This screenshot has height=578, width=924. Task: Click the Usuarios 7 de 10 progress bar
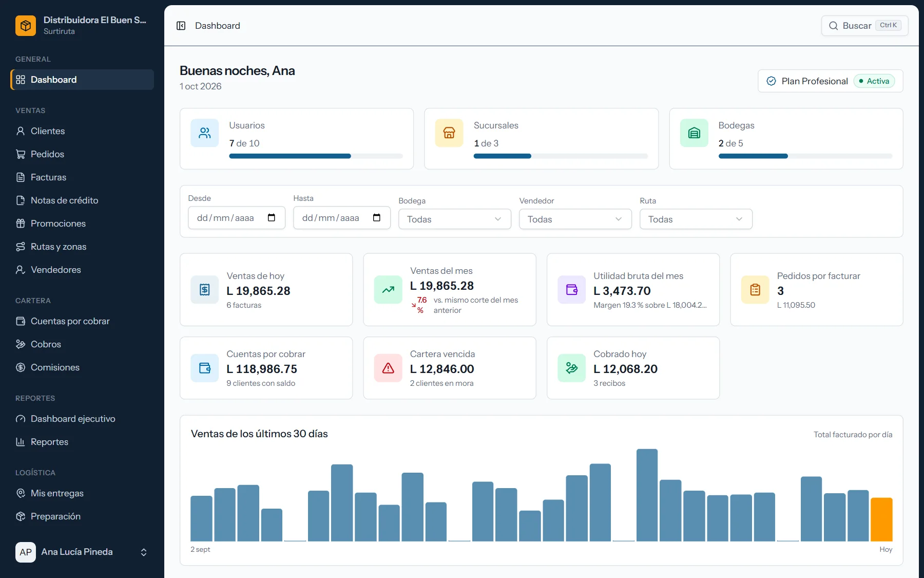click(316, 156)
